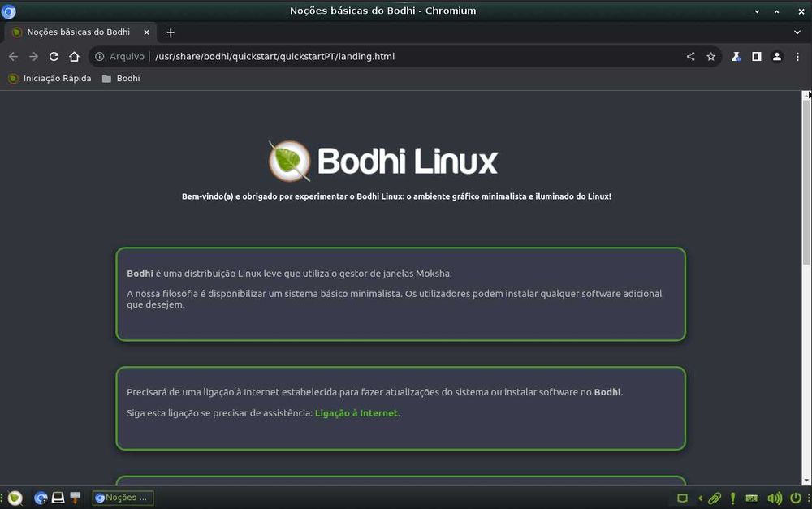
Task: Click the Bodhi Linux logo image
Action: tap(382, 161)
